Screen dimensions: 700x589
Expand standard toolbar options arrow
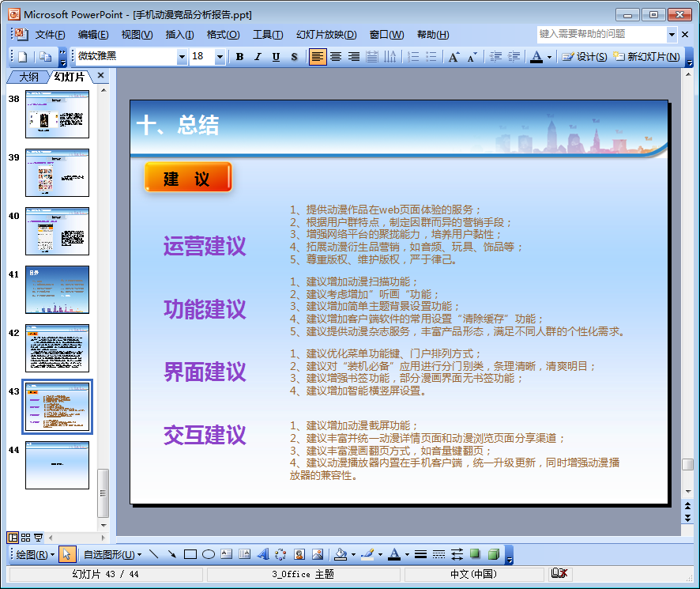coord(63,57)
